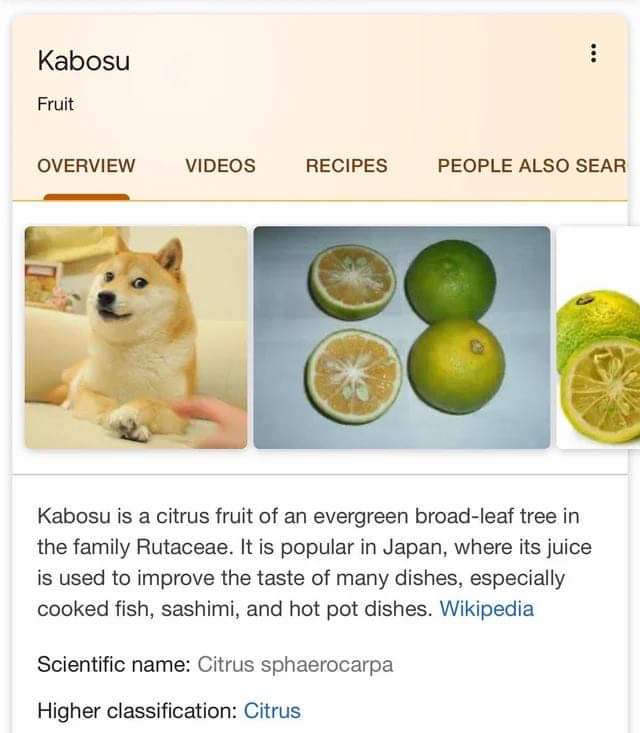This screenshot has height=733, width=640.
Task: Select the Citrus sphaerocarpa scientific name text
Action: tap(295, 664)
